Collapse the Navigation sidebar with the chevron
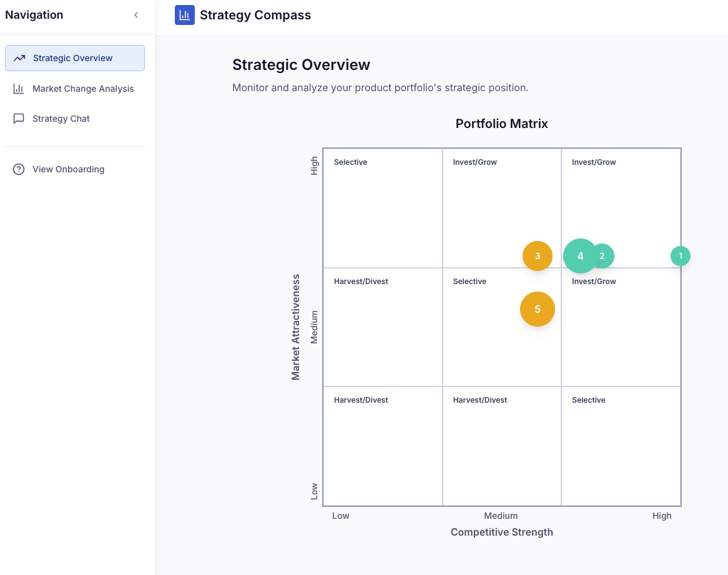The height and width of the screenshot is (575, 728). [x=136, y=15]
